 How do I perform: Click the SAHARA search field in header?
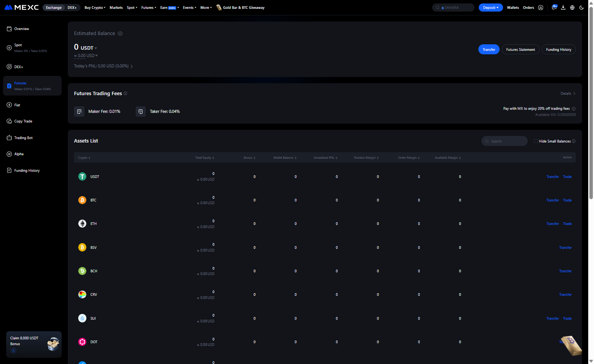coord(453,8)
